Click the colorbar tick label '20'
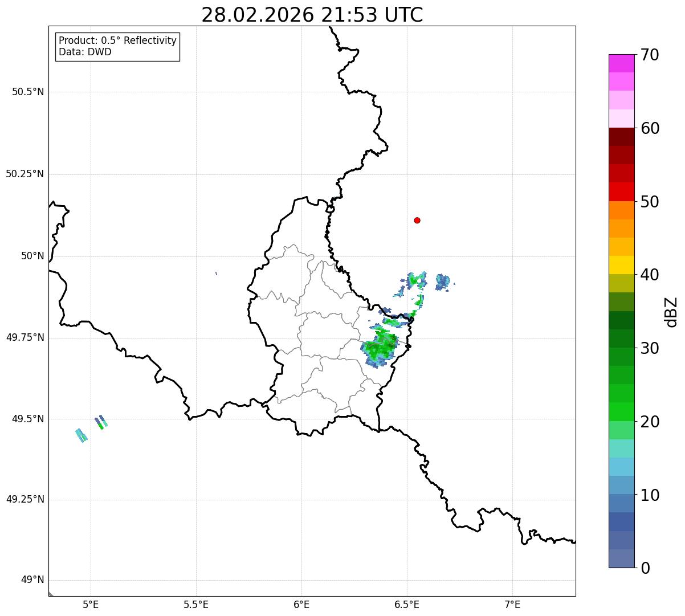685x616 pixels. pos(650,422)
